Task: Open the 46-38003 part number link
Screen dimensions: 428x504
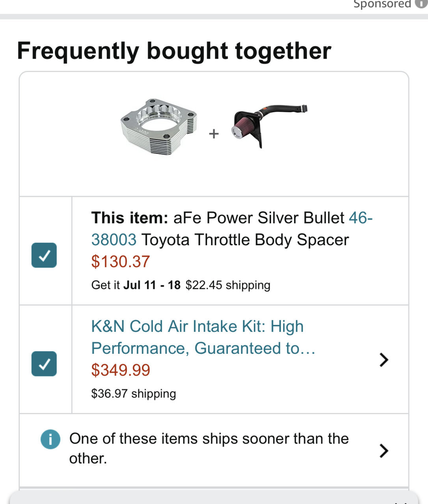Action: click(x=232, y=229)
